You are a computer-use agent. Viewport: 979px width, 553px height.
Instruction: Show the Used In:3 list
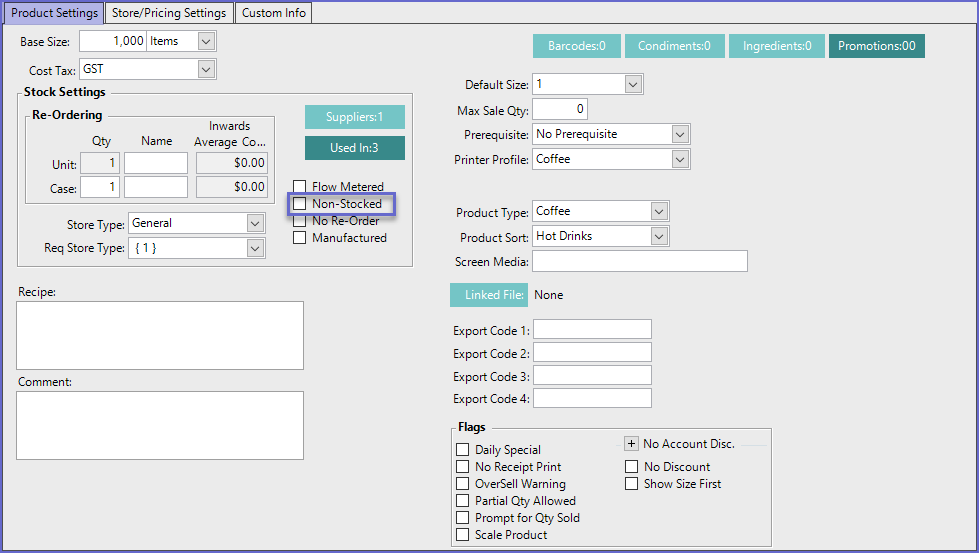pos(354,148)
